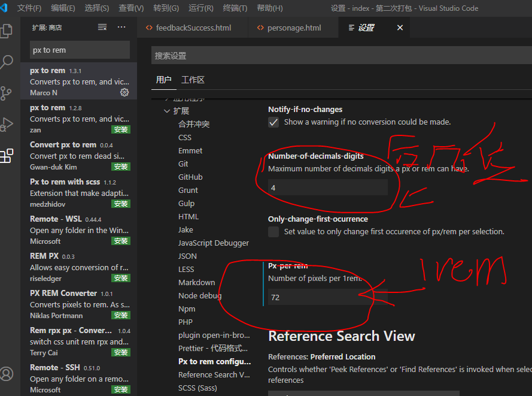532x396 pixels.
Task: Open Node debug settings category
Action: [x=200, y=296]
